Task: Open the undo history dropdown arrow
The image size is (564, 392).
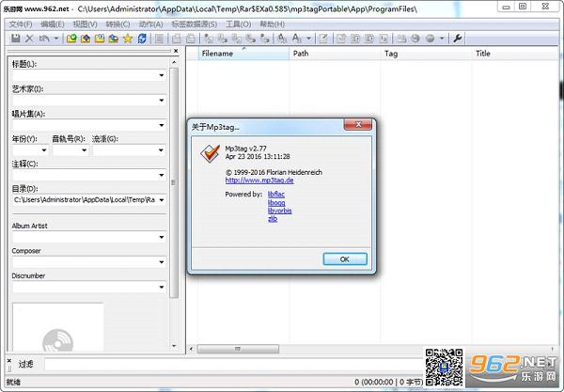Action: (x=56, y=39)
